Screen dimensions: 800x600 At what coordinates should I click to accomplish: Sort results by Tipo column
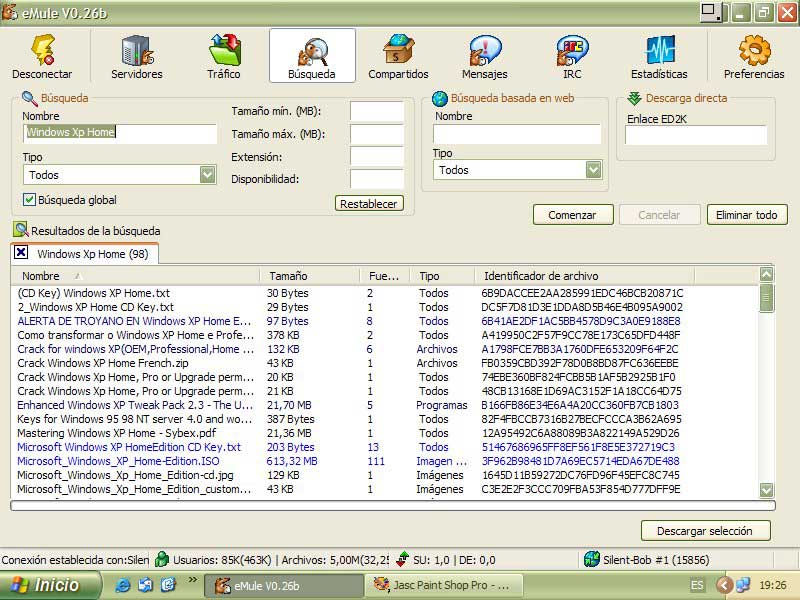click(x=443, y=276)
